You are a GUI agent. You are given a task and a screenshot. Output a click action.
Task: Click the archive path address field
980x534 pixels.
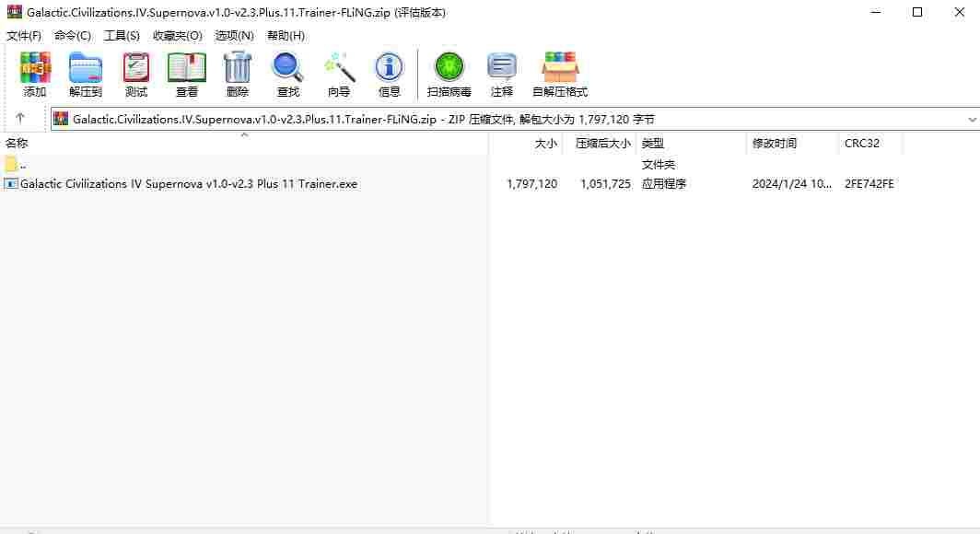click(515, 119)
